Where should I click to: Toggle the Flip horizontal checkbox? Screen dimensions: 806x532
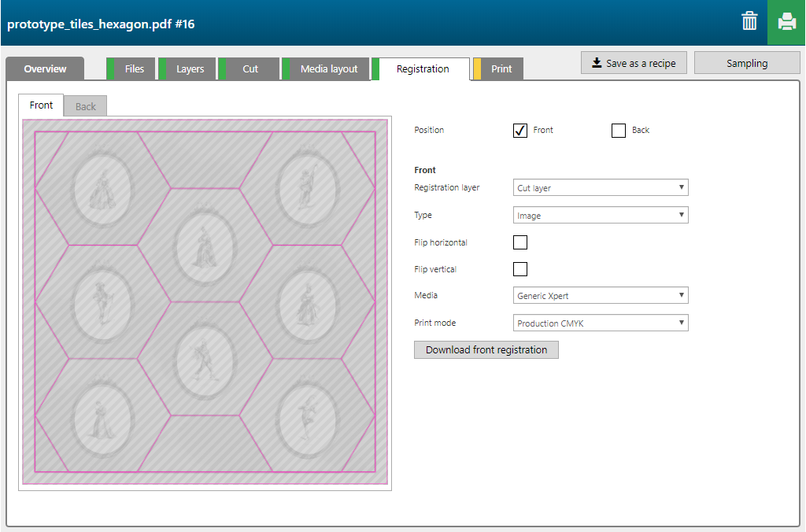point(520,242)
